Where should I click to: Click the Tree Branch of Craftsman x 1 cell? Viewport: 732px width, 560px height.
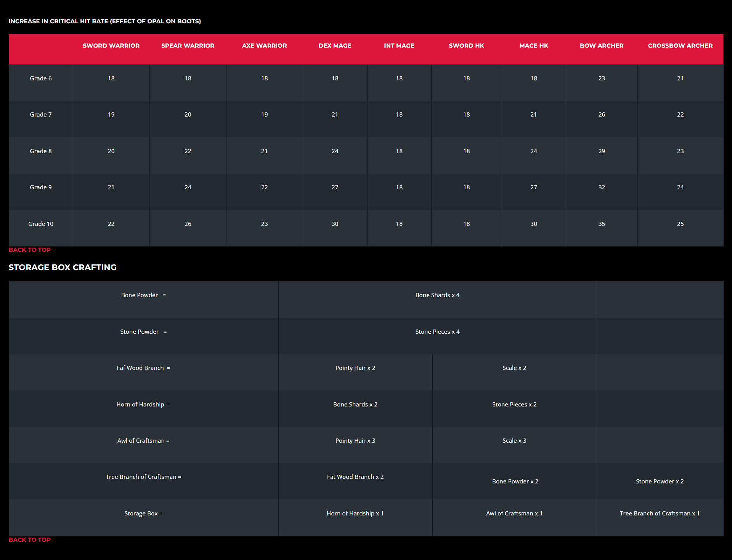click(x=659, y=514)
